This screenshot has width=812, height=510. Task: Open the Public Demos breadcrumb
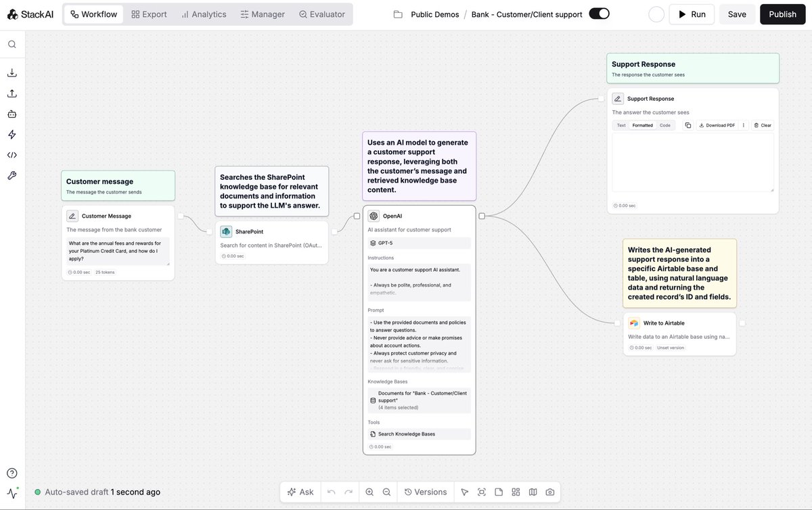(x=435, y=14)
